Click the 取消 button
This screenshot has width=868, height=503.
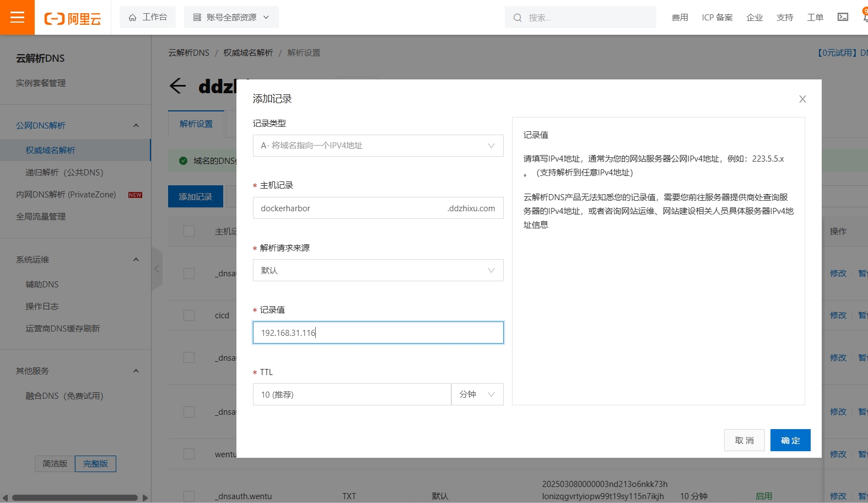pos(745,440)
